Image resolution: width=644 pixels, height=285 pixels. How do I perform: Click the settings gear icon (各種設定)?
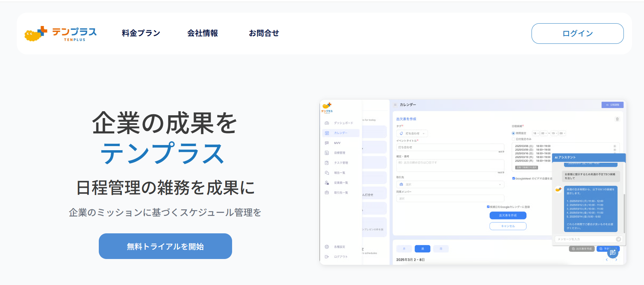(x=327, y=247)
